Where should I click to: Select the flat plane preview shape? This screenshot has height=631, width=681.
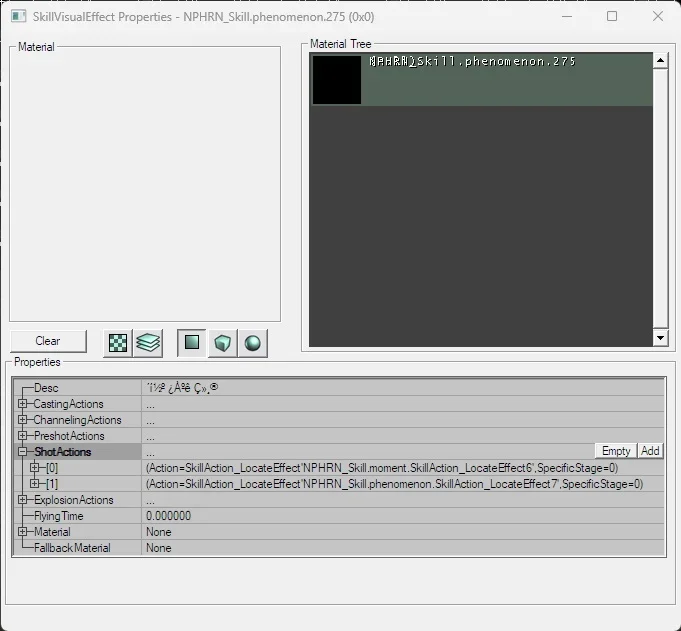pos(192,343)
